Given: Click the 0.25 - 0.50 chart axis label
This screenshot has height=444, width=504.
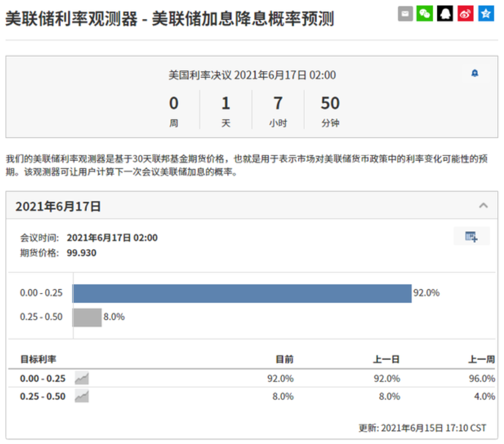Looking at the screenshot, I should 41,317.
